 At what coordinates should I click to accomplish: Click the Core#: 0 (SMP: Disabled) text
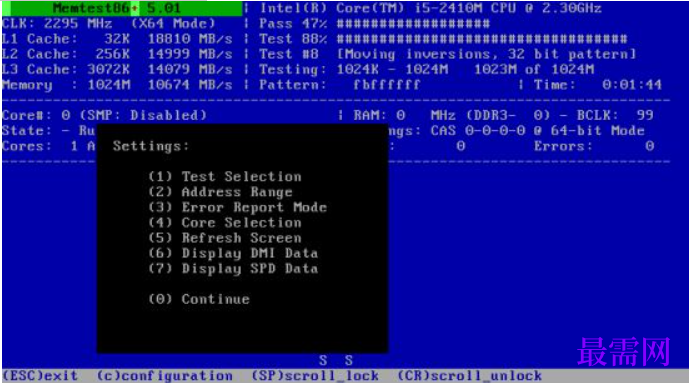point(104,116)
